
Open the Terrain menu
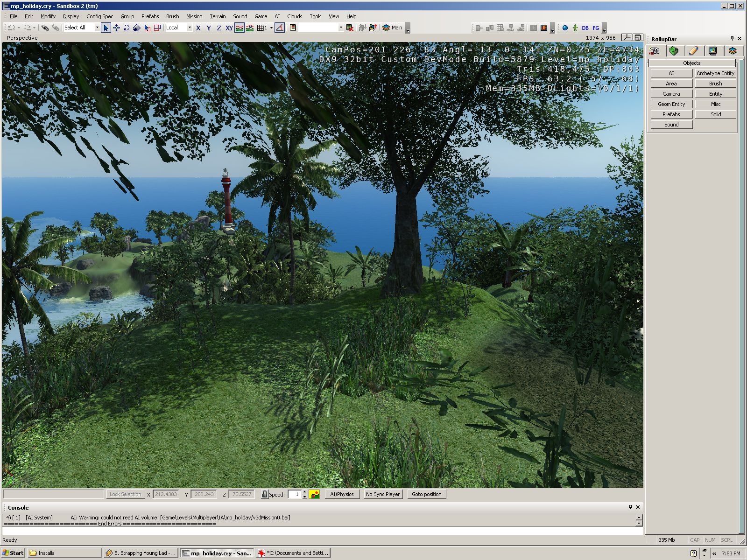pyautogui.click(x=218, y=16)
